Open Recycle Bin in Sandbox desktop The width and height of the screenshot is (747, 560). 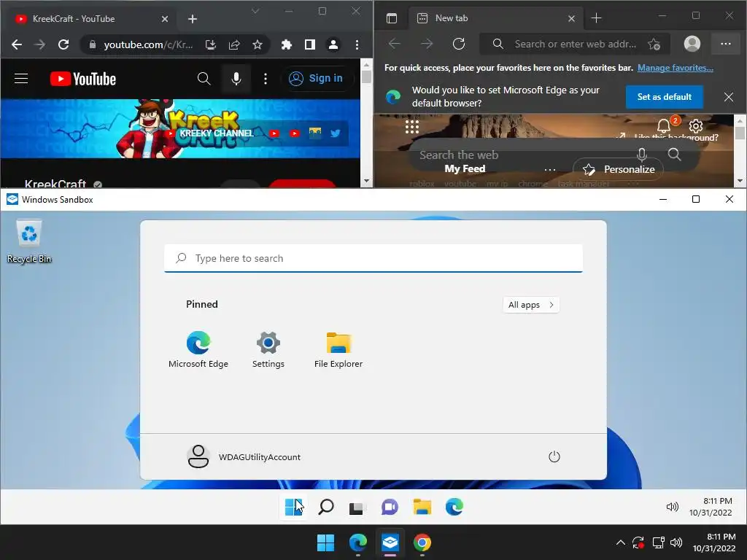coord(29,241)
